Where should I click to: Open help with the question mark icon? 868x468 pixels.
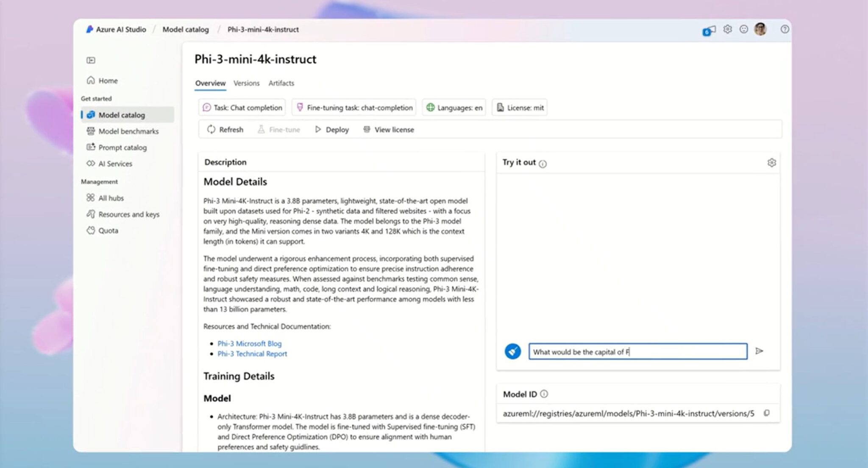[785, 29]
